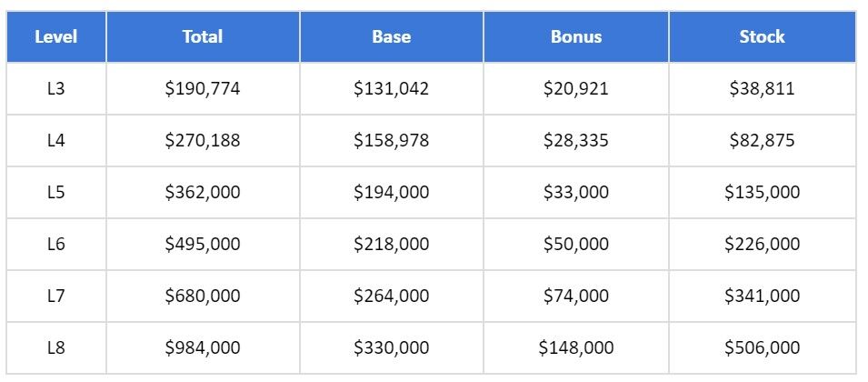Click the Total column header
868x382 pixels.
point(203,37)
